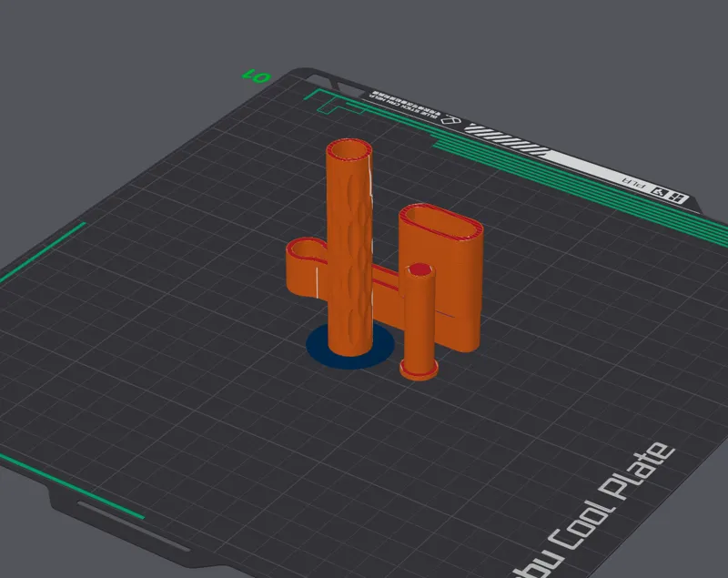Click the Bambu Cool Plate text

pos(599,508)
